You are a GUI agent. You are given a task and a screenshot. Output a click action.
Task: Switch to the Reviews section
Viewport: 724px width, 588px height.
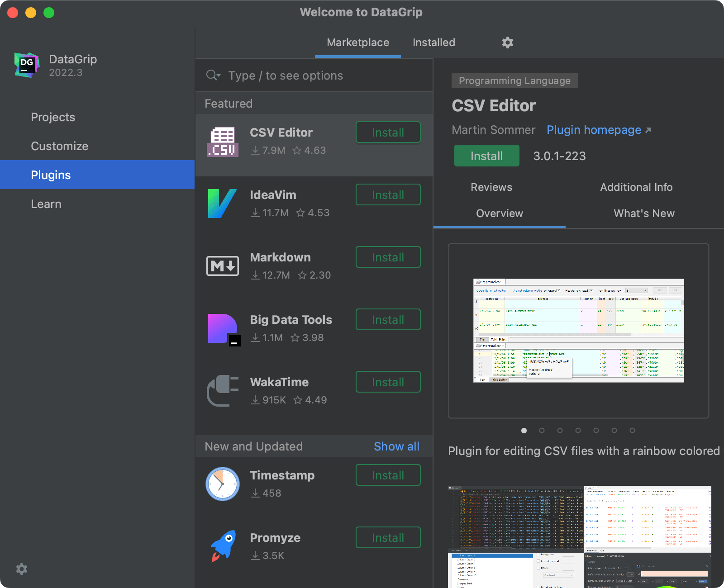(x=491, y=187)
